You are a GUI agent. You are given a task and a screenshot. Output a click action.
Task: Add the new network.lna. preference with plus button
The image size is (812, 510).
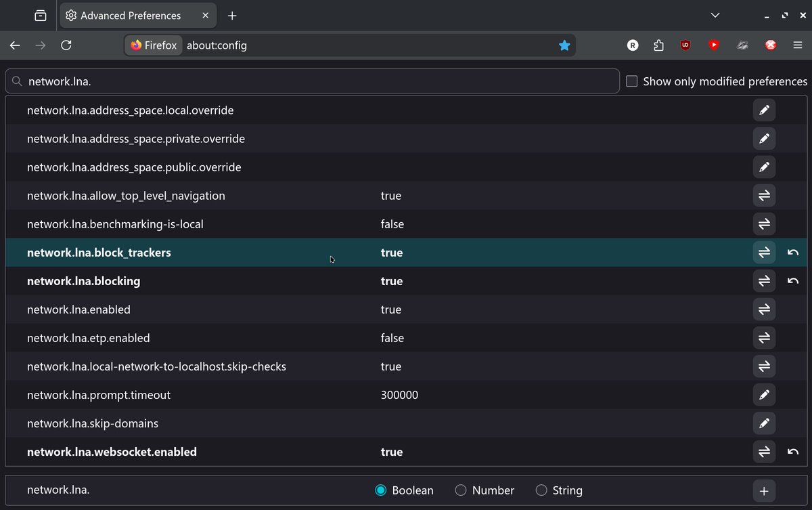tap(764, 491)
